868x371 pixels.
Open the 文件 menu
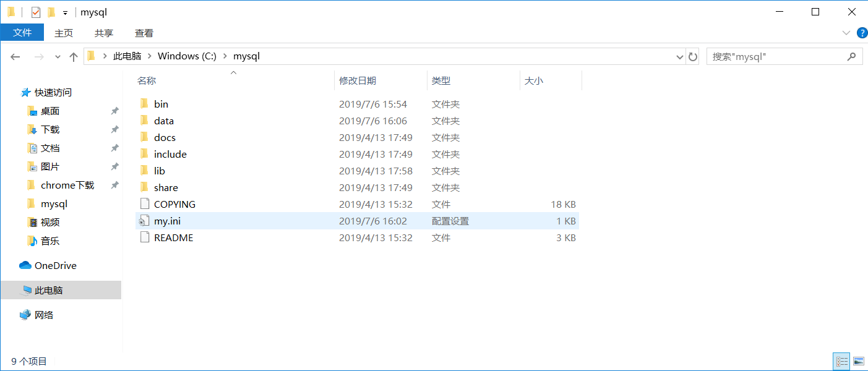pyautogui.click(x=22, y=33)
